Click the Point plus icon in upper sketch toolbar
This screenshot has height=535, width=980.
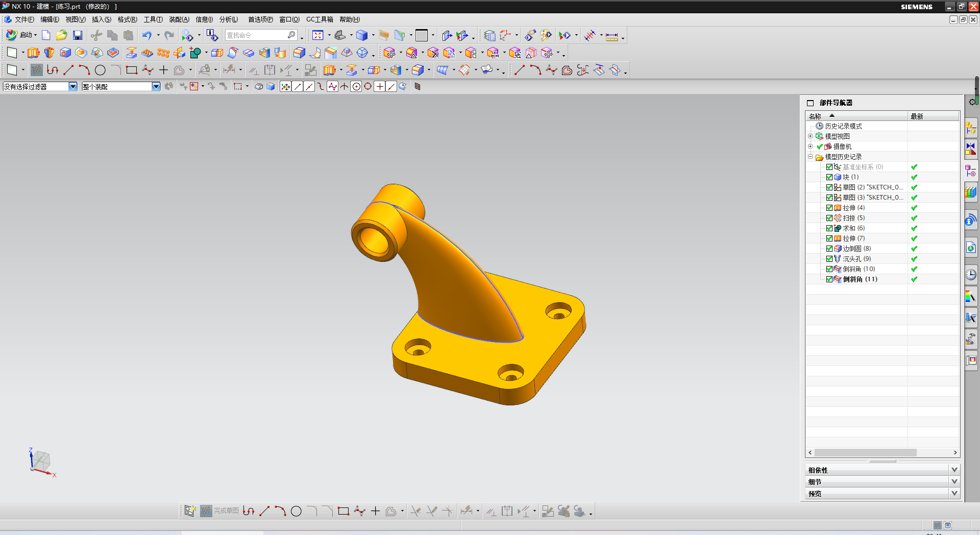[x=163, y=70]
